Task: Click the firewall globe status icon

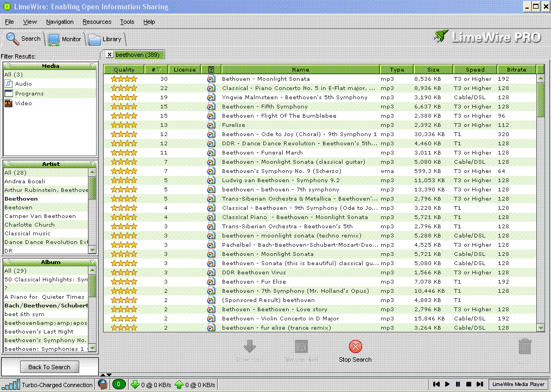Action: (102, 384)
